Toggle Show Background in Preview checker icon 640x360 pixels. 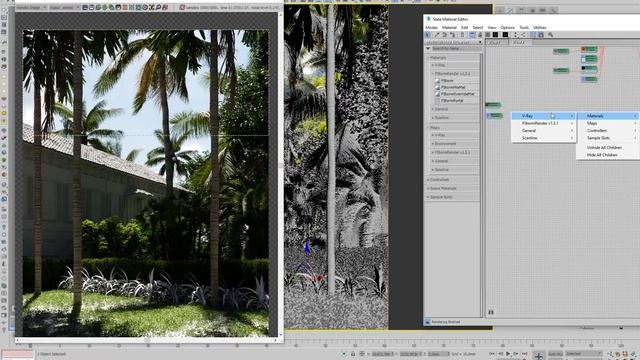[488, 35]
